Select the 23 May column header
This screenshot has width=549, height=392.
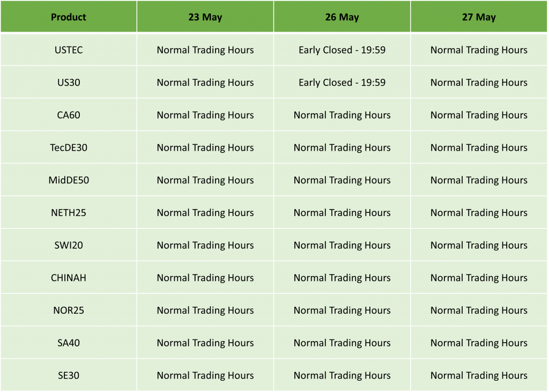pyautogui.click(x=205, y=17)
